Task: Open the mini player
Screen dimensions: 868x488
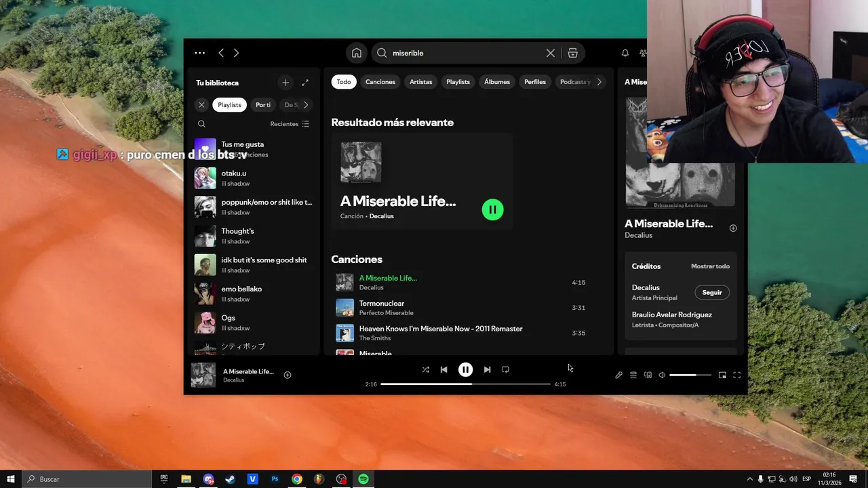Action: click(x=722, y=375)
